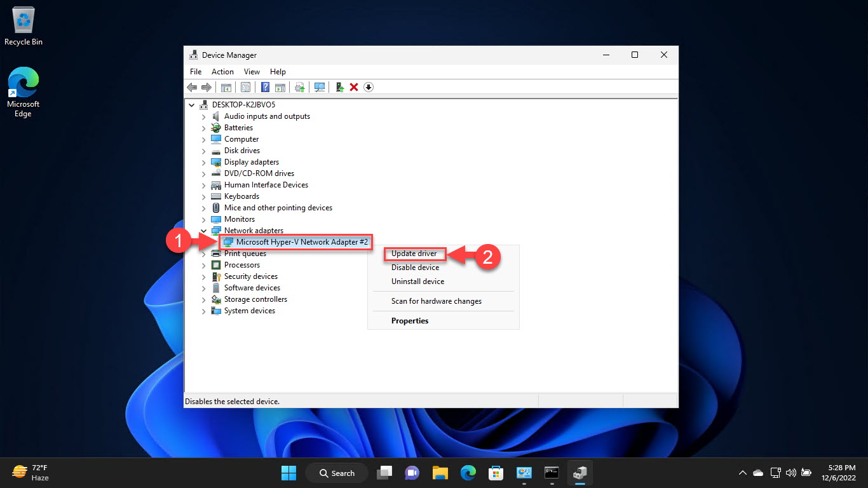The image size is (868, 488).
Task: Adjust volume via the taskbar speaker icon
Action: (x=791, y=473)
